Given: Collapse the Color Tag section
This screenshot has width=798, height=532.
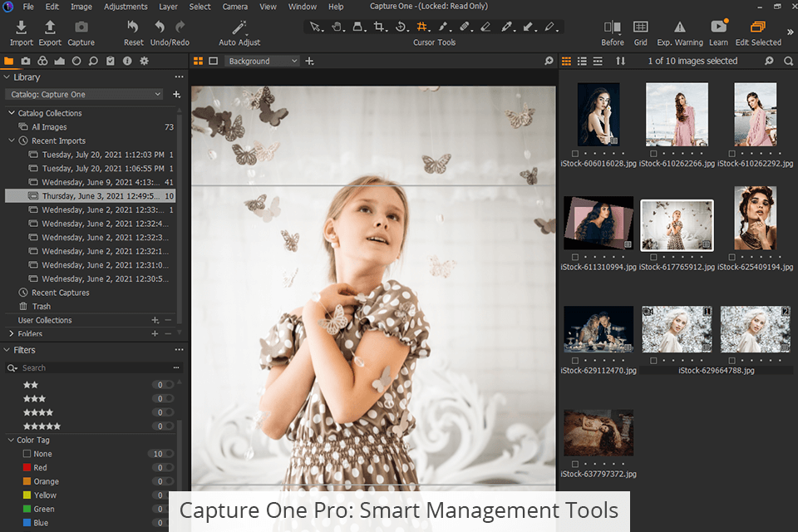Looking at the screenshot, I should (11, 440).
